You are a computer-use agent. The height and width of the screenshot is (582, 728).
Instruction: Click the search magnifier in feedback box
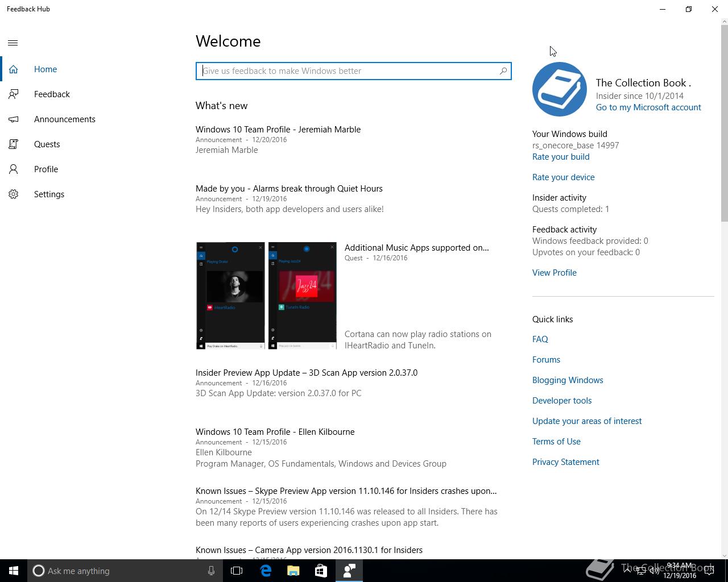[x=503, y=71]
